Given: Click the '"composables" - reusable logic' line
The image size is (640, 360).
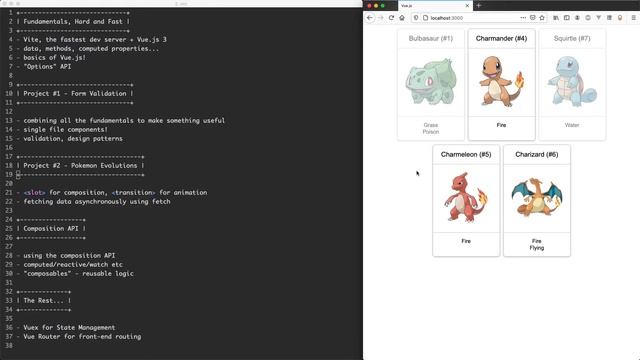Looking at the screenshot, I should click(x=78, y=273).
